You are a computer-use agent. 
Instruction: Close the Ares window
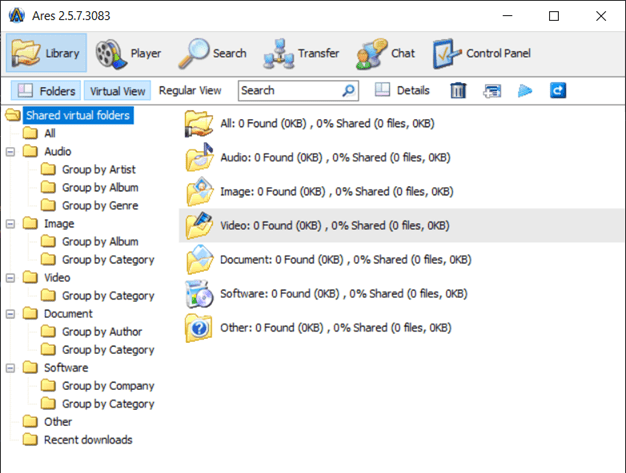pyautogui.click(x=601, y=16)
